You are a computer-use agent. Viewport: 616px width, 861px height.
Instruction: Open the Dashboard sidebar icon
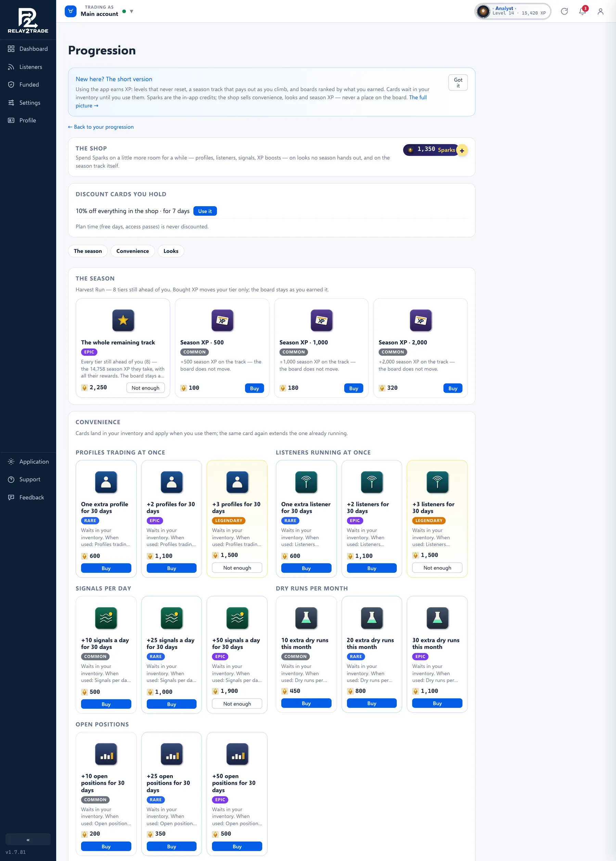click(11, 49)
